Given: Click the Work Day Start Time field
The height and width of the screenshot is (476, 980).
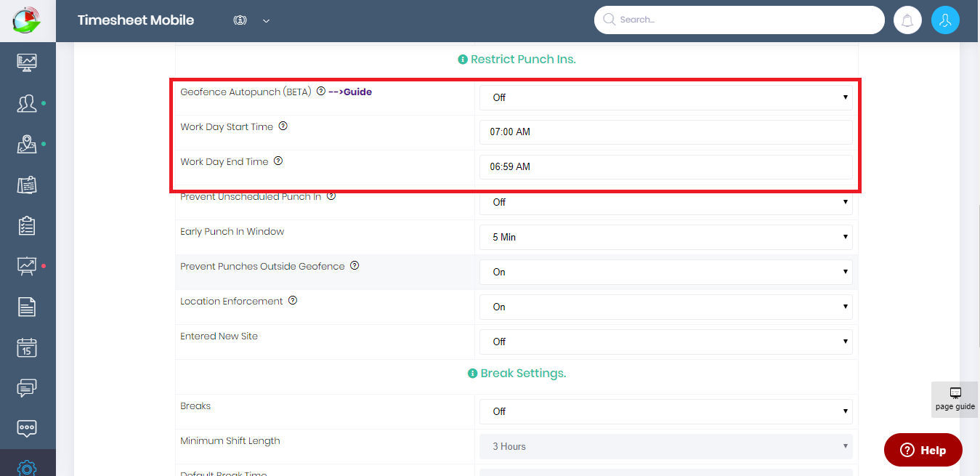Looking at the screenshot, I should [665, 132].
